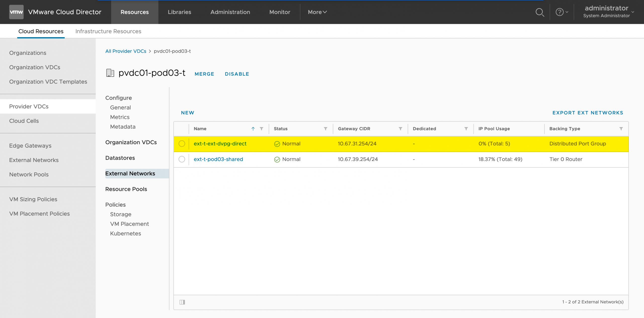This screenshot has width=644, height=318.
Task: Open Backing Type column filter icon
Action: coord(621,129)
